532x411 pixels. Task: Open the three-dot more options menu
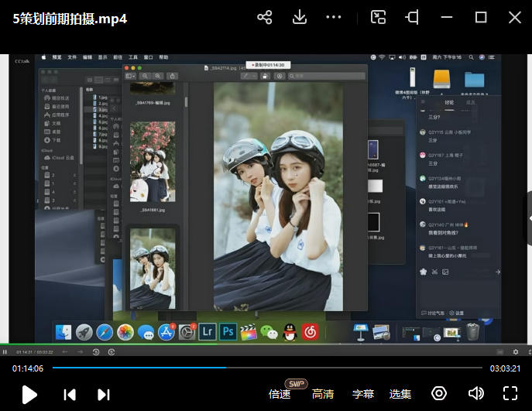tap(334, 18)
